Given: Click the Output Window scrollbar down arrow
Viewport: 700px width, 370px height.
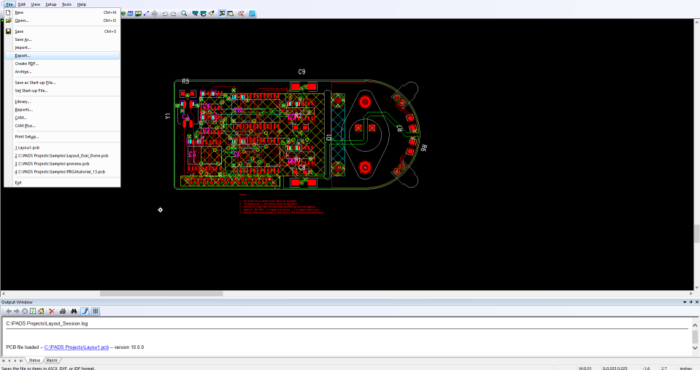Looking at the screenshot, I should [x=695, y=348].
